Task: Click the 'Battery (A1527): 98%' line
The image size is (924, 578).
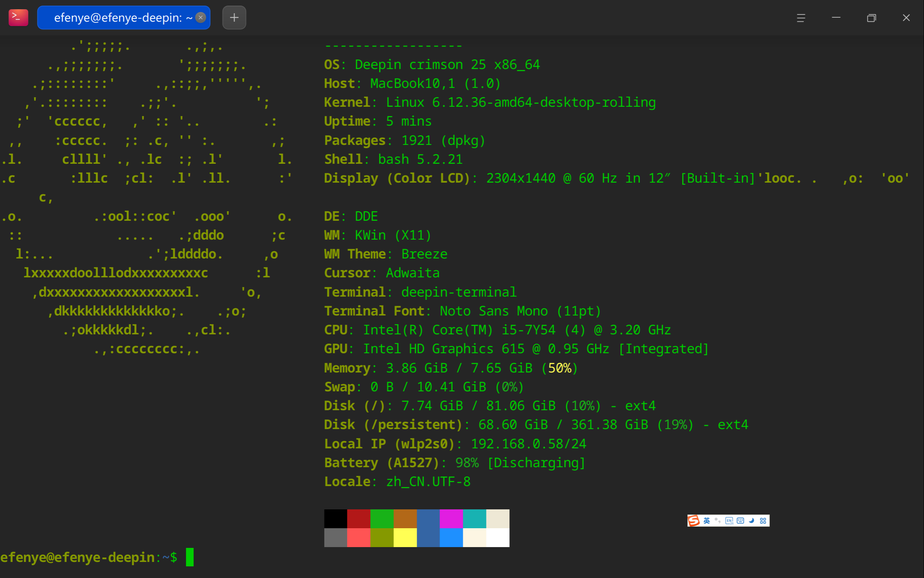Action: 455,463
